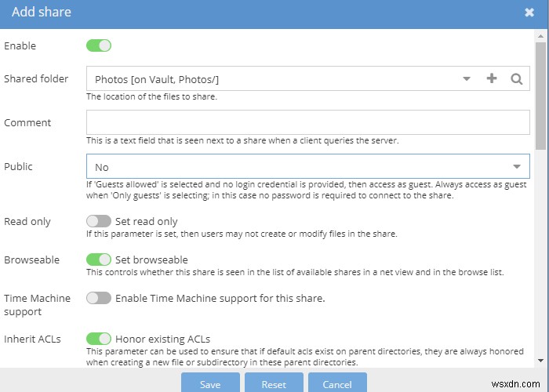Toggle Honor existing ACLs switch

[99, 339]
